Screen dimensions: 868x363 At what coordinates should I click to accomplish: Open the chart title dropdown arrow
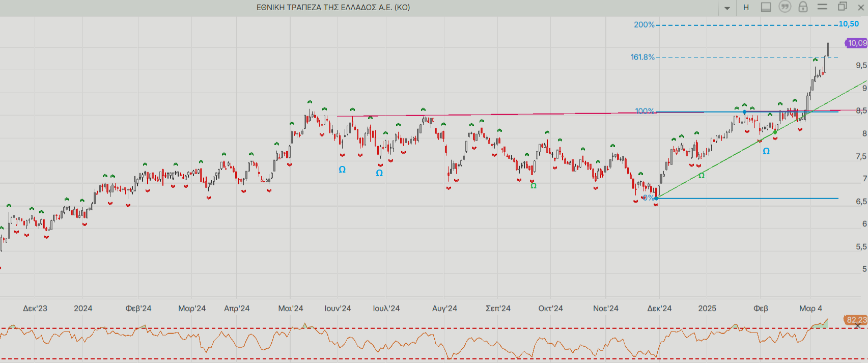click(727, 8)
